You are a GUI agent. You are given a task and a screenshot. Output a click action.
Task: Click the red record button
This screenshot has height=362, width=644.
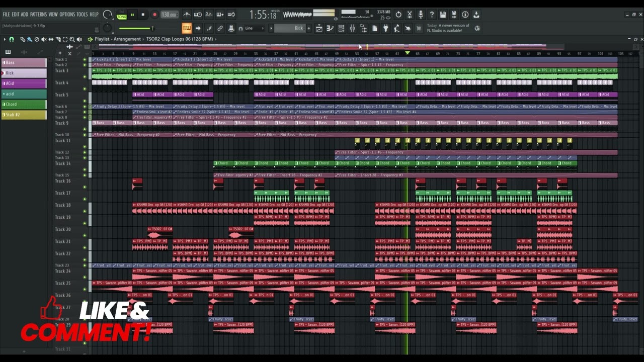[154, 15]
